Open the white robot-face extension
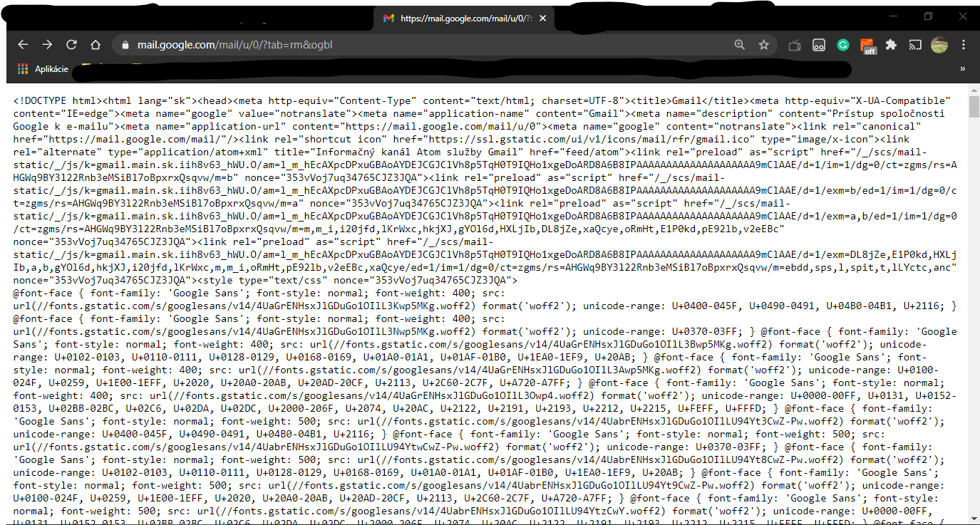Image resolution: width=980 pixels, height=525 pixels. click(x=819, y=45)
